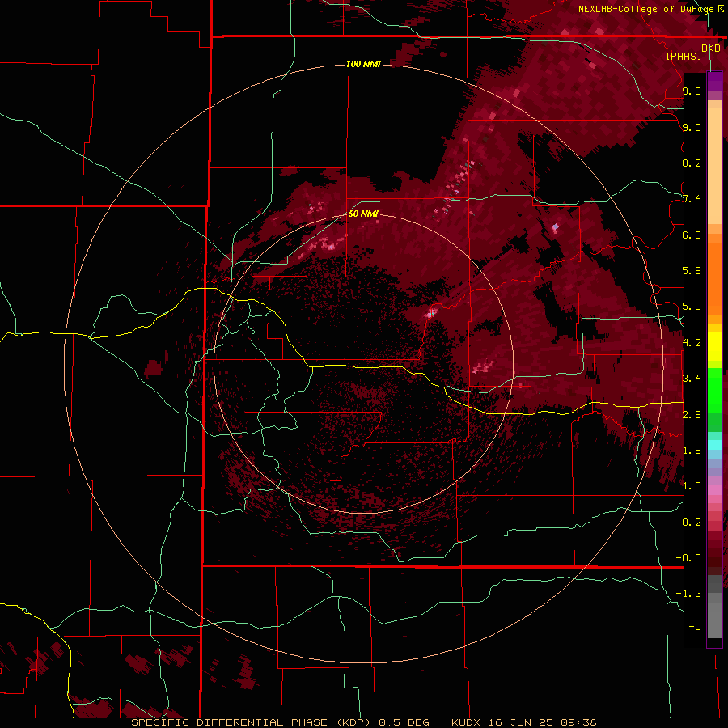
Task: Click the 1.8 color scale value
Action: click(692, 451)
